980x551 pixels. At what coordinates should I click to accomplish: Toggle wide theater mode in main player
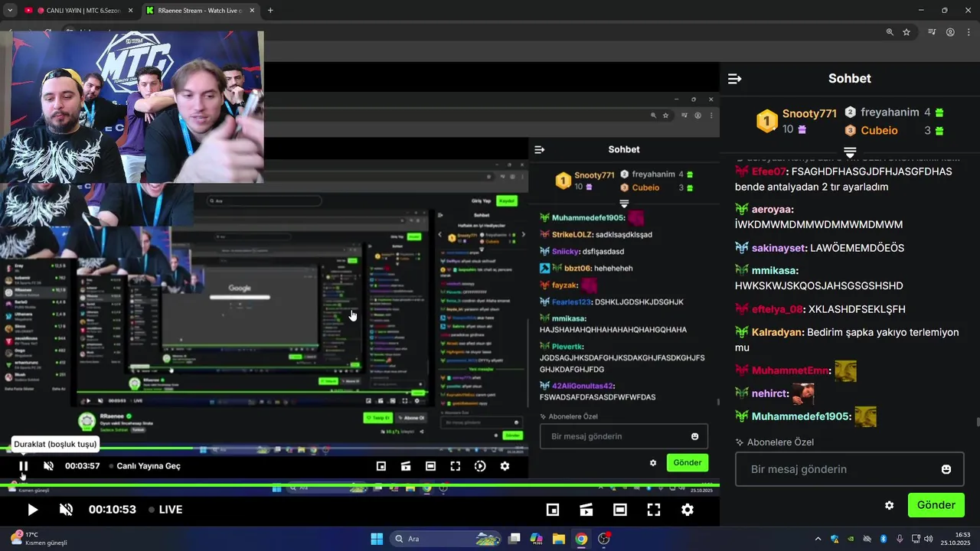(x=620, y=510)
